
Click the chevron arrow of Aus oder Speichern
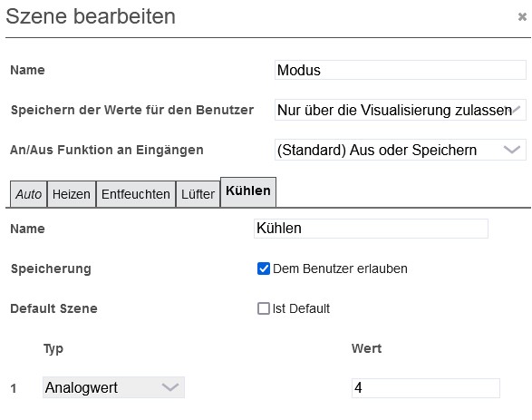[512, 150]
